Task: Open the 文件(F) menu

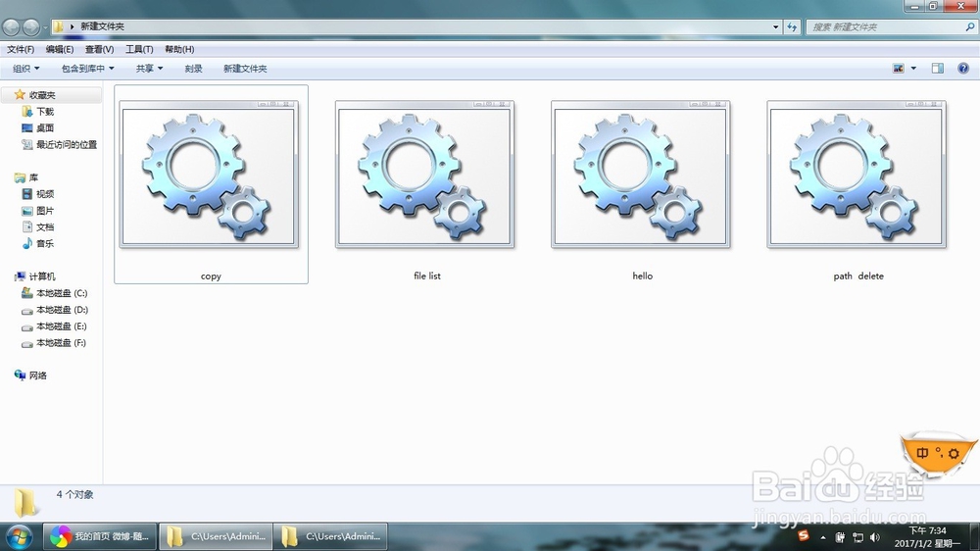Action: click(21, 49)
